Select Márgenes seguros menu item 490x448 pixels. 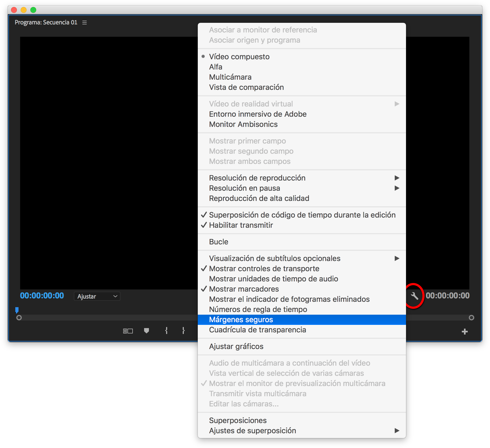click(241, 320)
